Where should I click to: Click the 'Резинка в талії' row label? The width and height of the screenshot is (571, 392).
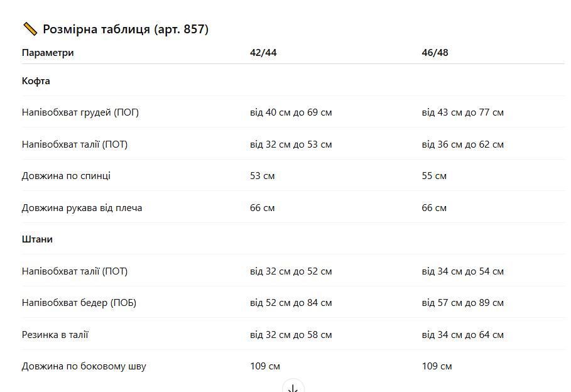[x=55, y=335]
